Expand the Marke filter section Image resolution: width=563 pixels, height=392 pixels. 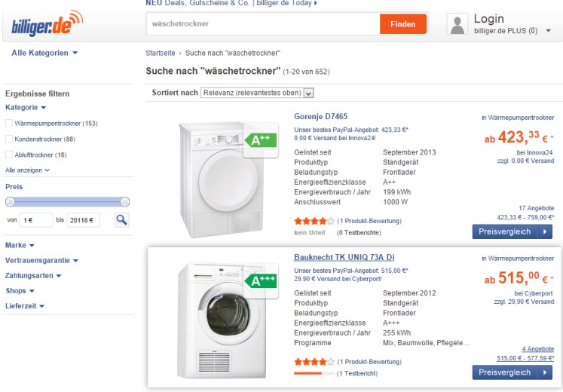[x=20, y=245]
